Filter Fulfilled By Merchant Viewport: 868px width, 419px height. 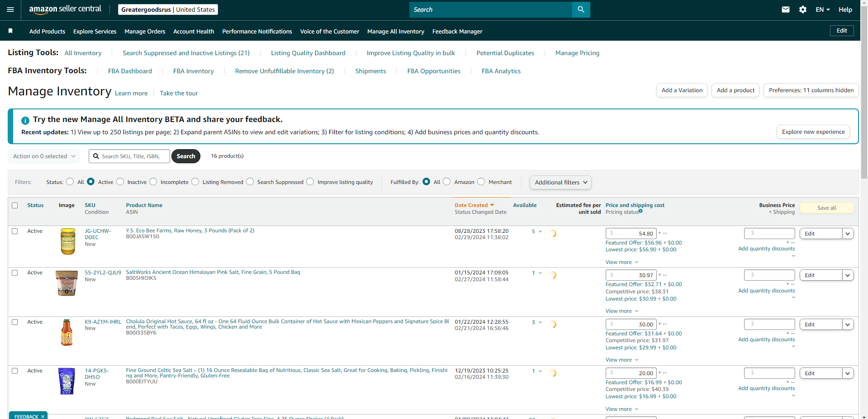[x=481, y=182]
